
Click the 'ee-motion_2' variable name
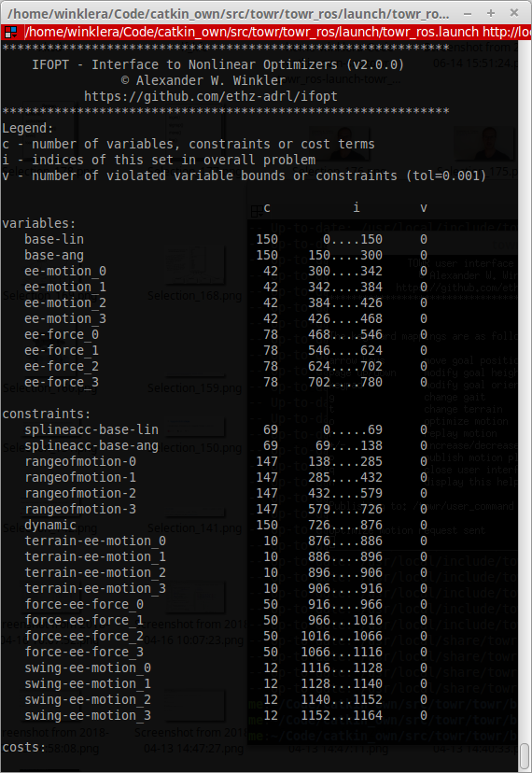click(x=65, y=302)
